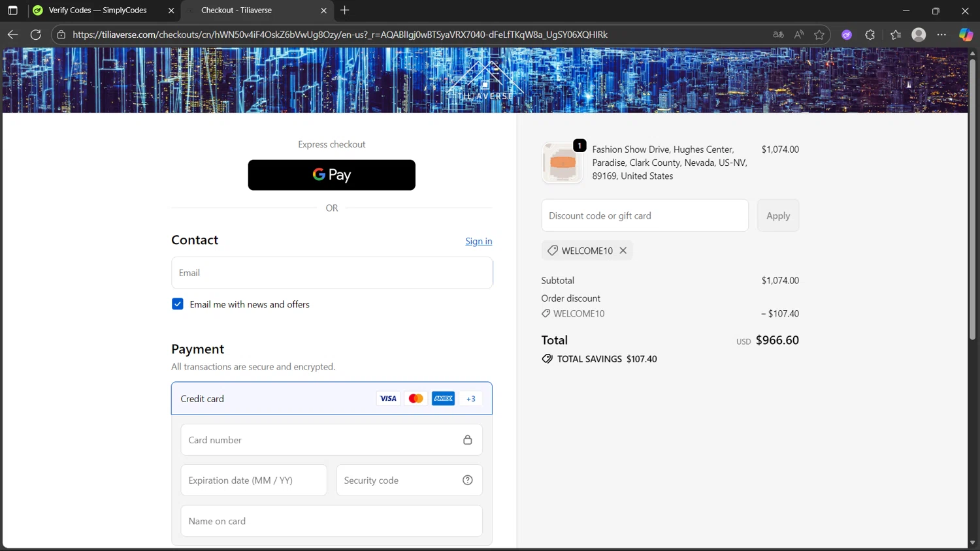Reload the page with the refresh icon
980x551 pixels.
tap(36, 35)
